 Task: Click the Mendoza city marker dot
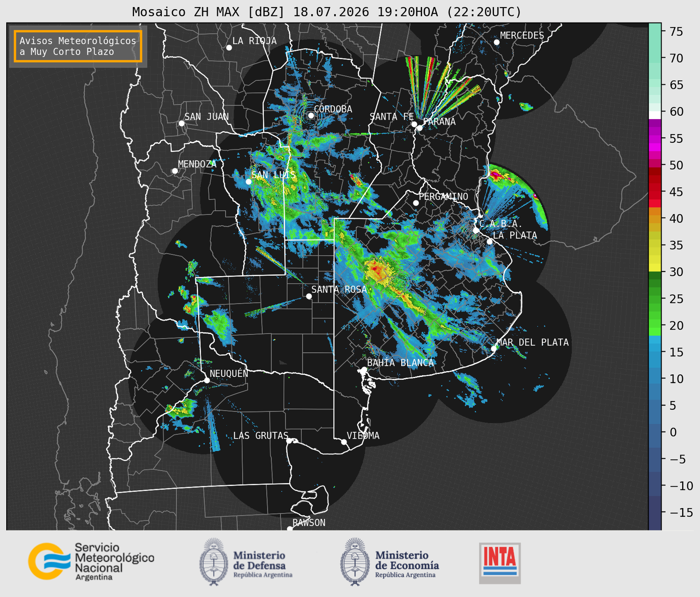click(175, 171)
